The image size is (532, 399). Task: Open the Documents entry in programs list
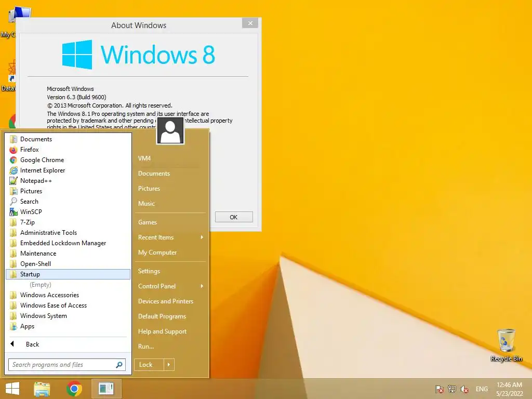pos(68,139)
